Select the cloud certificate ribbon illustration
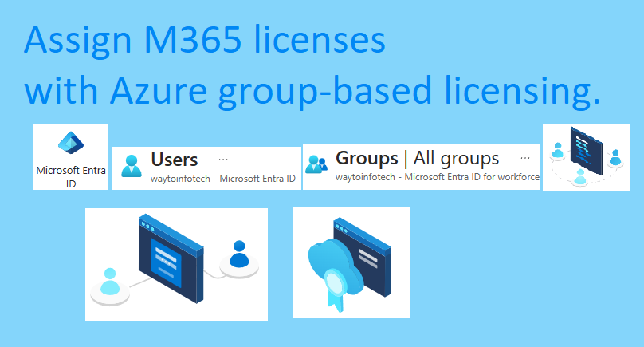Image resolution: width=644 pixels, height=347 pixels. tap(351, 262)
